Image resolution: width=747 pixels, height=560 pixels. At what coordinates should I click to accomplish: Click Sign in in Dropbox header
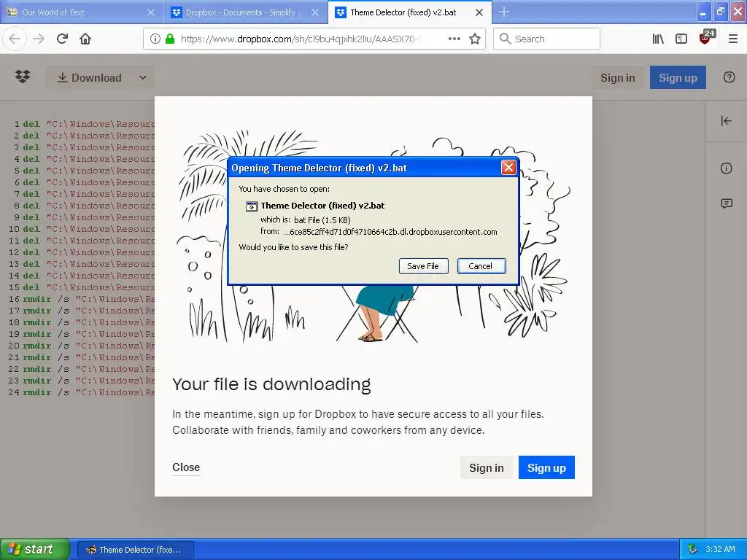(617, 77)
